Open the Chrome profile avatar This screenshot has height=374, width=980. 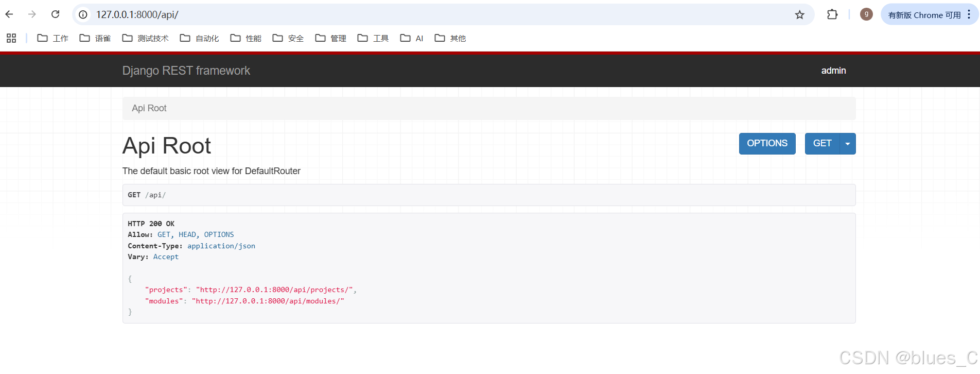866,14
